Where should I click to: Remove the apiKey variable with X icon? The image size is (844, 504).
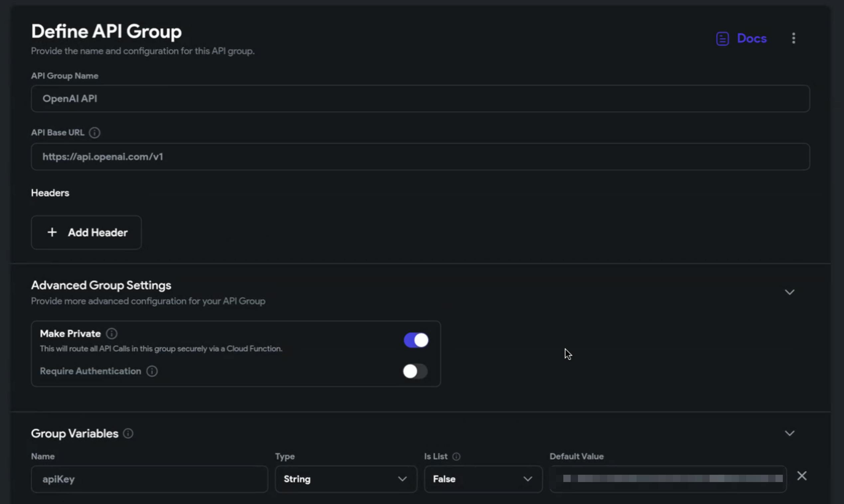coord(801,476)
